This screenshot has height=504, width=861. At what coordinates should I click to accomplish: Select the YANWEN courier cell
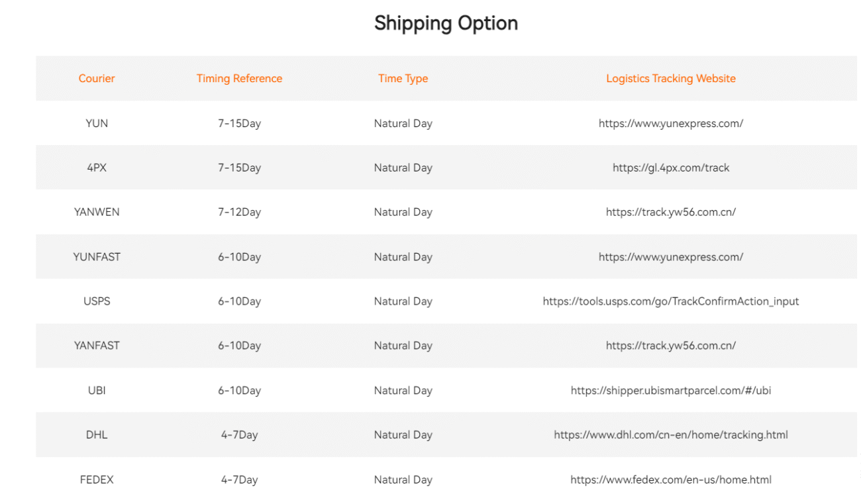click(97, 212)
